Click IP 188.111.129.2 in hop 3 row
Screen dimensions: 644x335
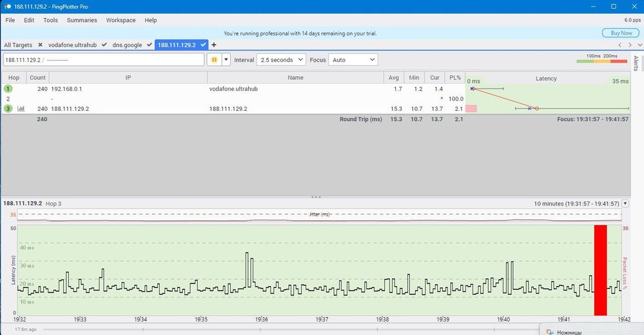(x=70, y=109)
